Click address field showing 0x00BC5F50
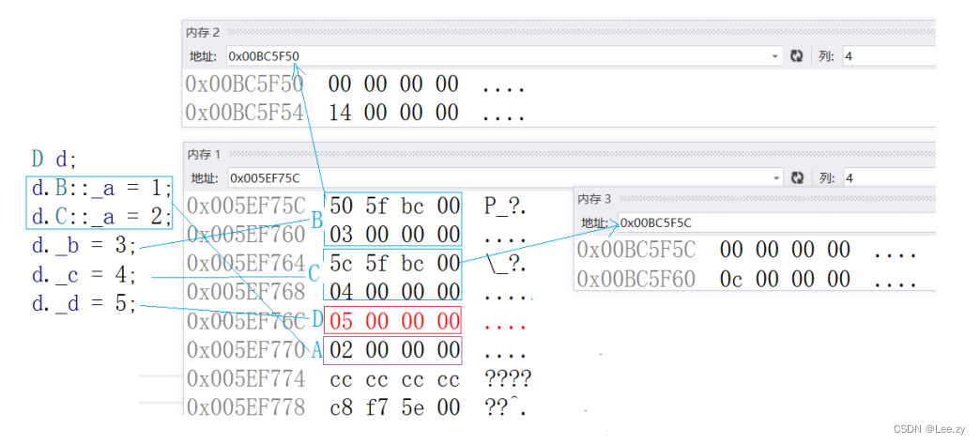 click(504, 56)
